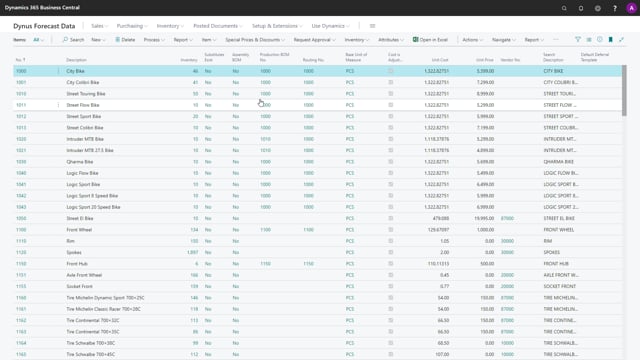This screenshot has width=640, height=360.
Task: Click the bookmark icon
Action: [x=611, y=40]
